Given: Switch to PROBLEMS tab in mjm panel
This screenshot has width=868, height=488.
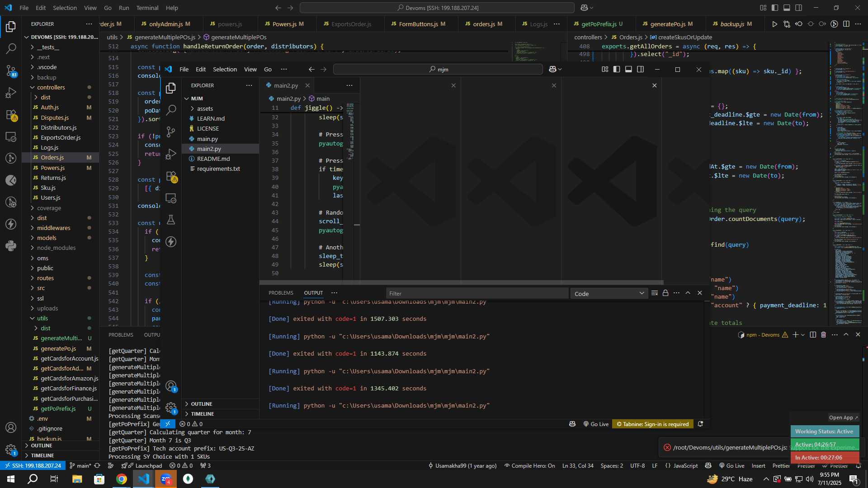Looking at the screenshot, I should (x=281, y=293).
